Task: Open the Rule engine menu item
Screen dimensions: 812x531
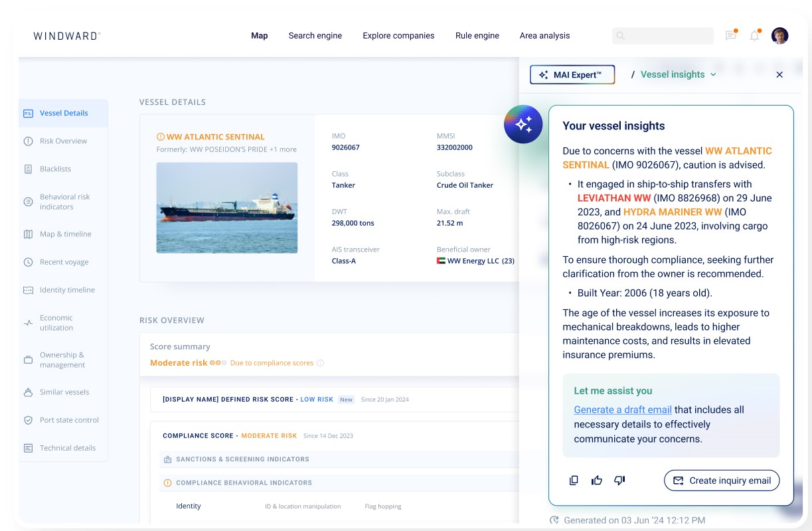Action: (x=477, y=36)
